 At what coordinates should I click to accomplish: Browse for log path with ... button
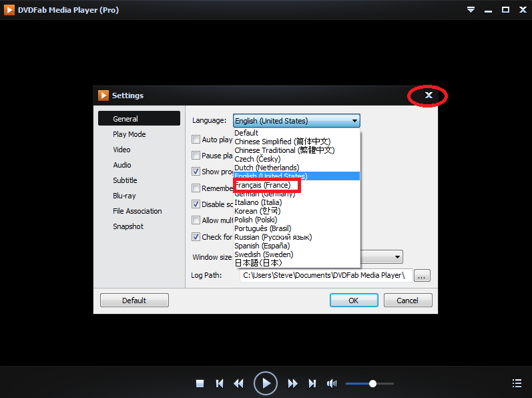coord(422,276)
